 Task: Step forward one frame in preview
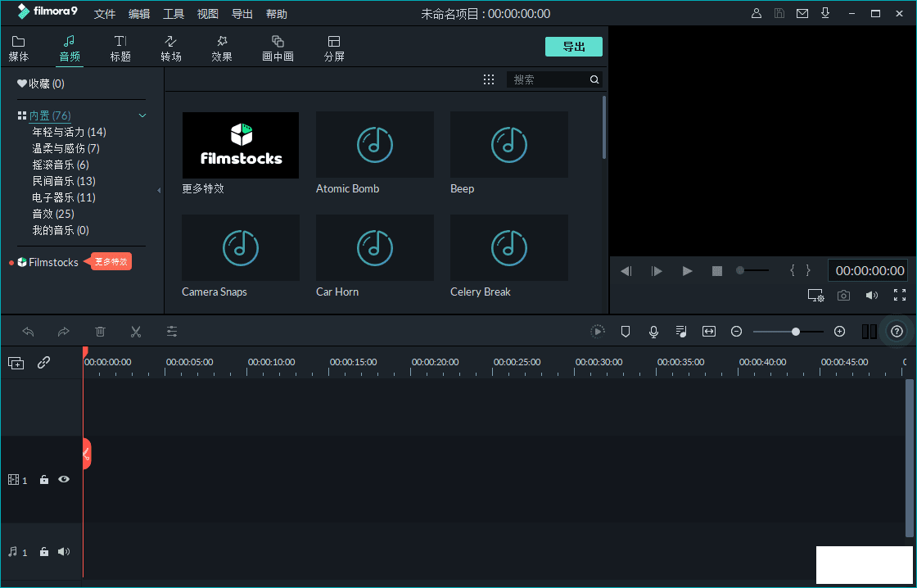(x=657, y=271)
